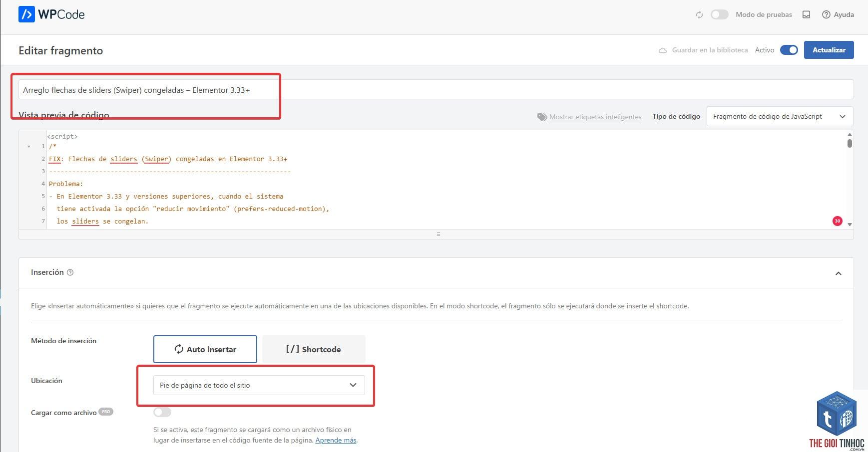
Task: Click the Inserción help question icon
Action: pyautogui.click(x=70, y=272)
